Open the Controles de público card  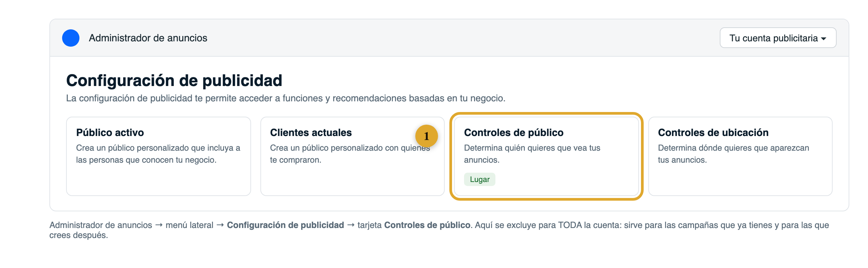pos(546,156)
